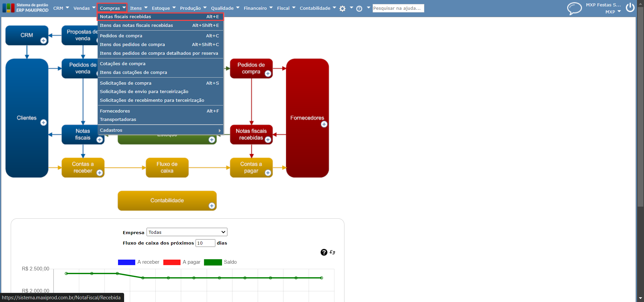The image size is (644, 302).
Task: Click the Contas a receber block
Action: click(83, 167)
